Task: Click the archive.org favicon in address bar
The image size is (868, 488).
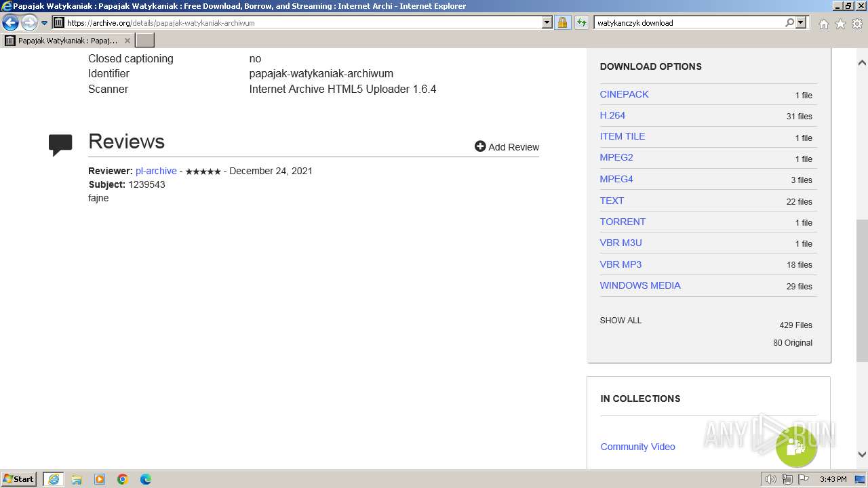Action: 59,22
